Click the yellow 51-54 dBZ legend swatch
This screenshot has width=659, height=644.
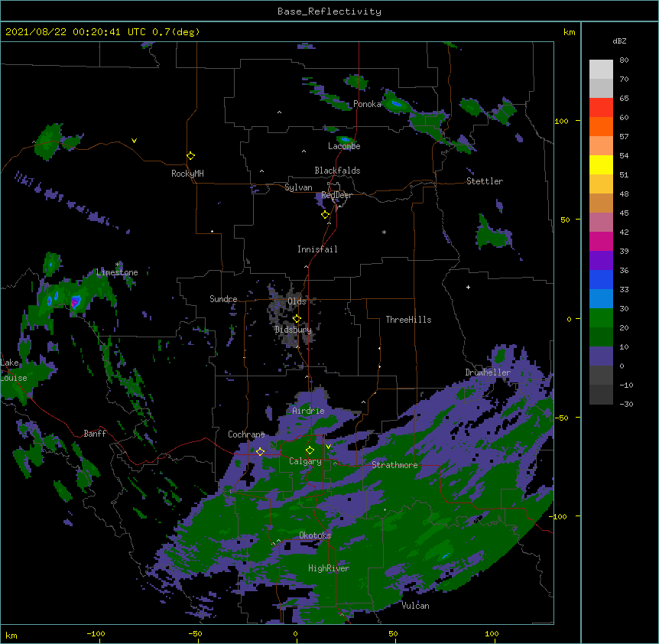601,164
